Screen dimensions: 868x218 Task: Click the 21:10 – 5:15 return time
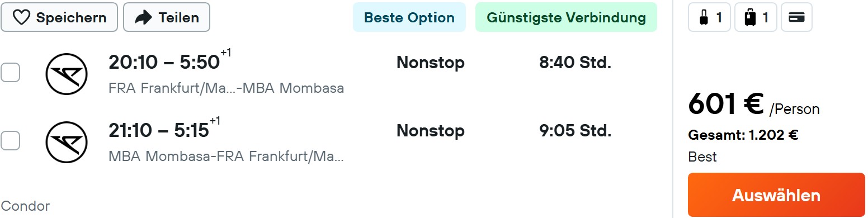click(164, 130)
